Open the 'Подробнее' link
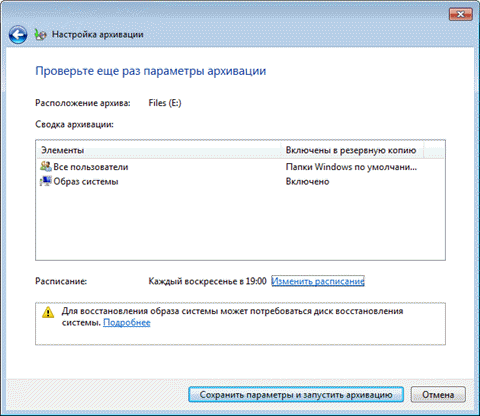This screenshot has width=480, height=416. tap(127, 323)
